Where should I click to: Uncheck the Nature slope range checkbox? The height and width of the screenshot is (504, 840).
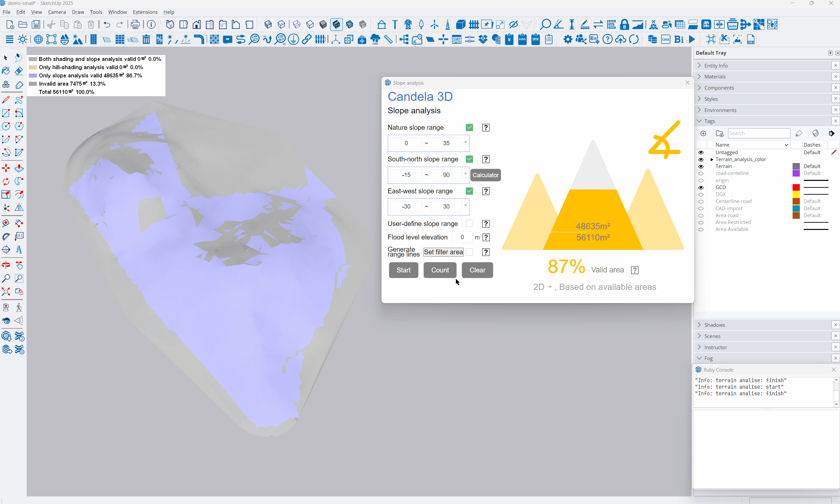click(469, 128)
